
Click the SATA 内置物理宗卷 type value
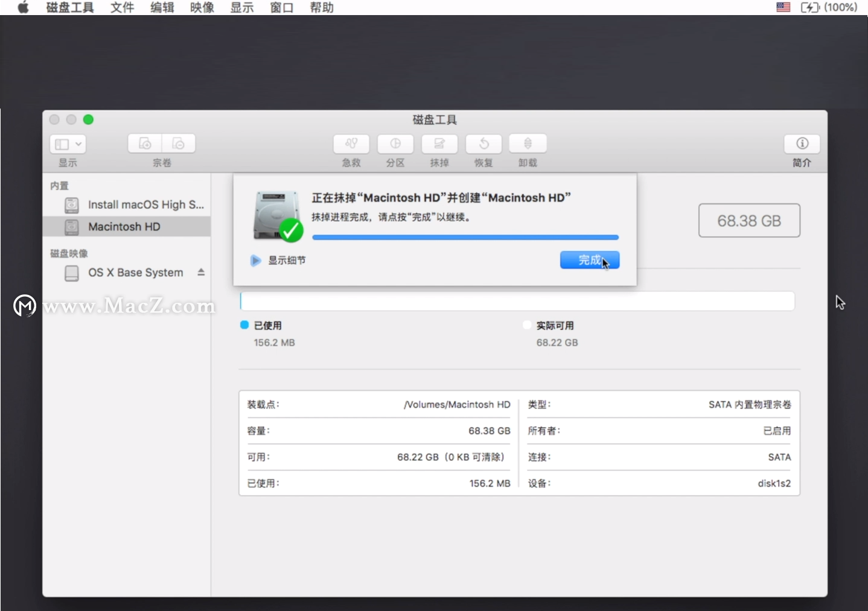click(750, 405)
